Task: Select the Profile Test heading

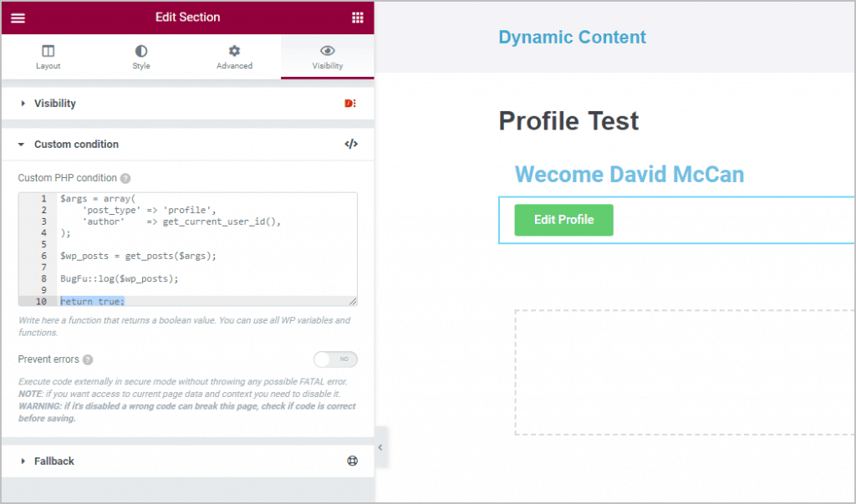Action: coord(568,120)
